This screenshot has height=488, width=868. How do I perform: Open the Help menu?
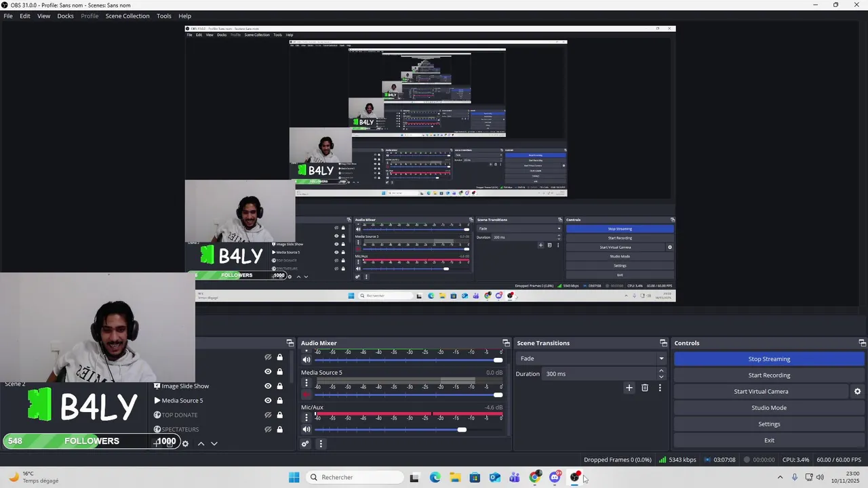tap(184, 16)
